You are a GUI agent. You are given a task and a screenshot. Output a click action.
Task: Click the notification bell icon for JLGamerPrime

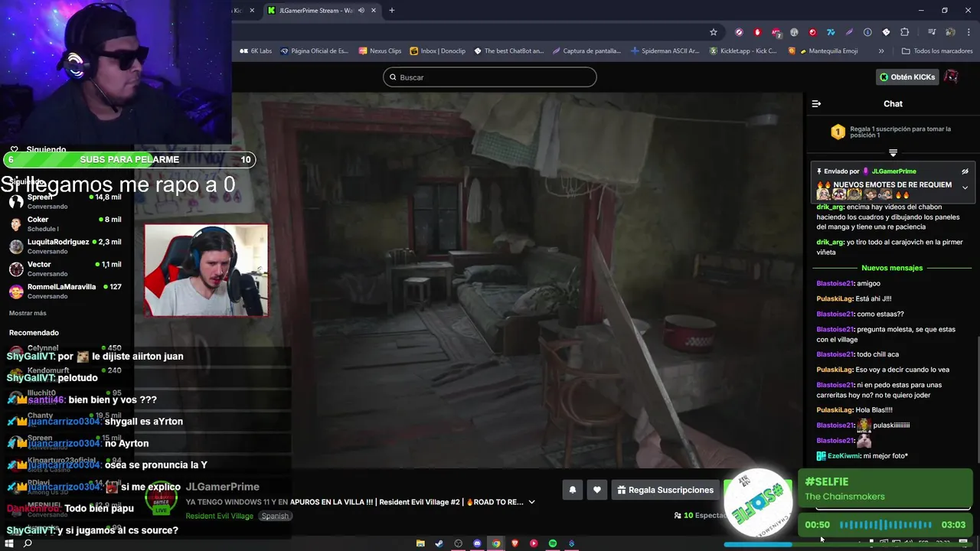(572, 490)
